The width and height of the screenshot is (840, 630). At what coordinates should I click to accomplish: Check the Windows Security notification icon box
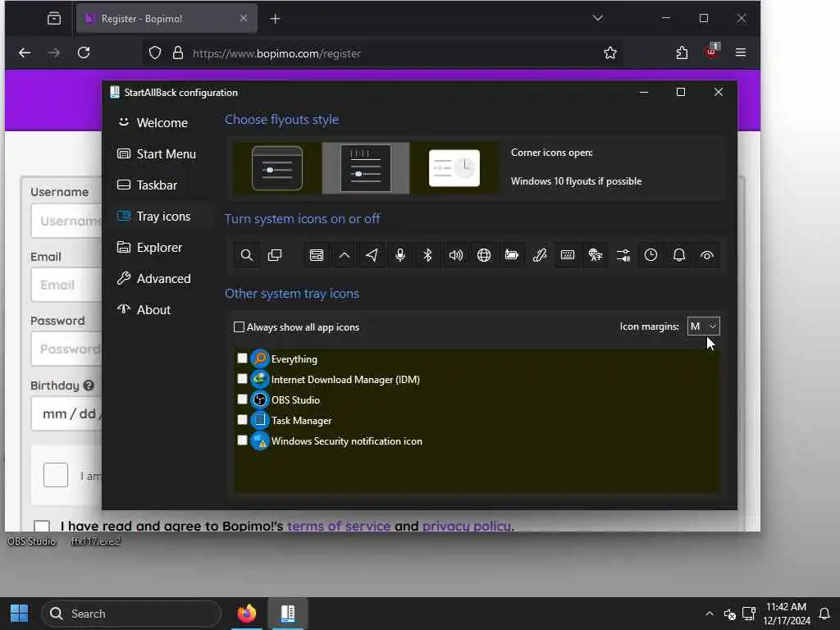pyautogui.click(x=242, y=441)
